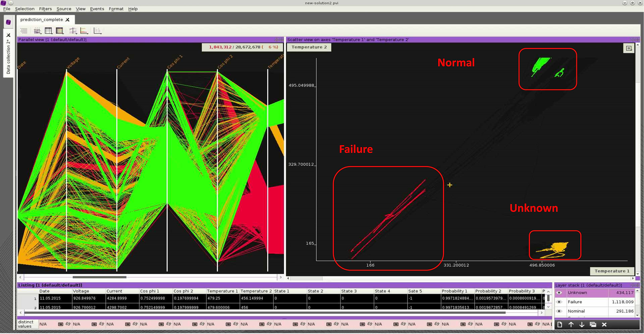Open the Temperature 1 axis selector
644x334 pixels.
pyautogui.click(x=611, y=271)
